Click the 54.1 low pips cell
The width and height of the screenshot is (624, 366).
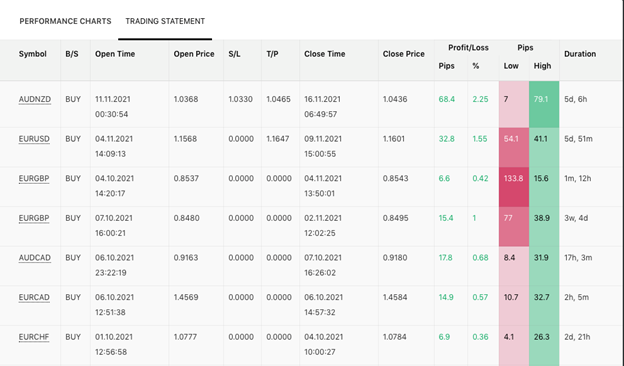[514, 147]
